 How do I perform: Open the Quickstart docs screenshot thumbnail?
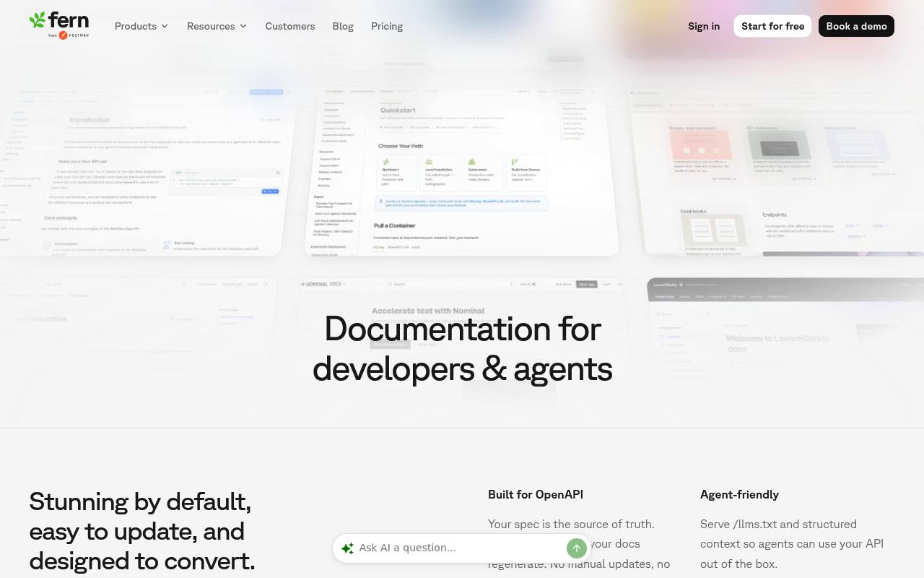pyautogui.click(x=462, y=171)
